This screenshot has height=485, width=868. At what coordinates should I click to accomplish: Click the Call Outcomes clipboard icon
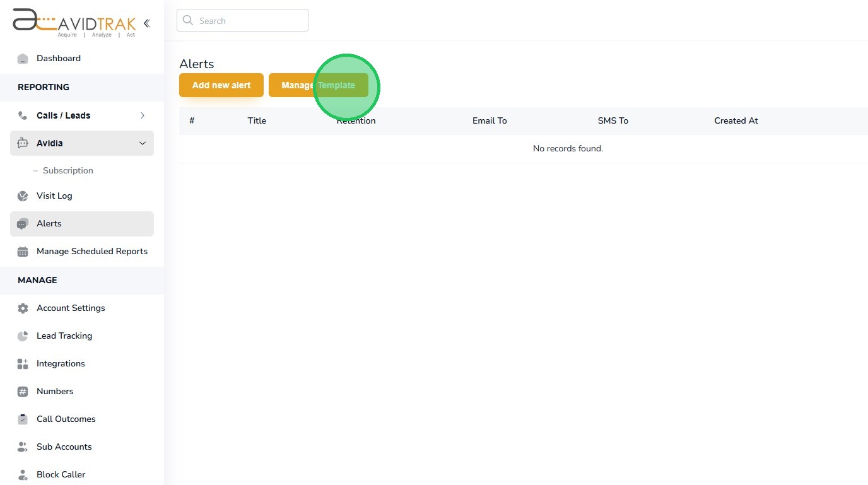tap(23, 419)
